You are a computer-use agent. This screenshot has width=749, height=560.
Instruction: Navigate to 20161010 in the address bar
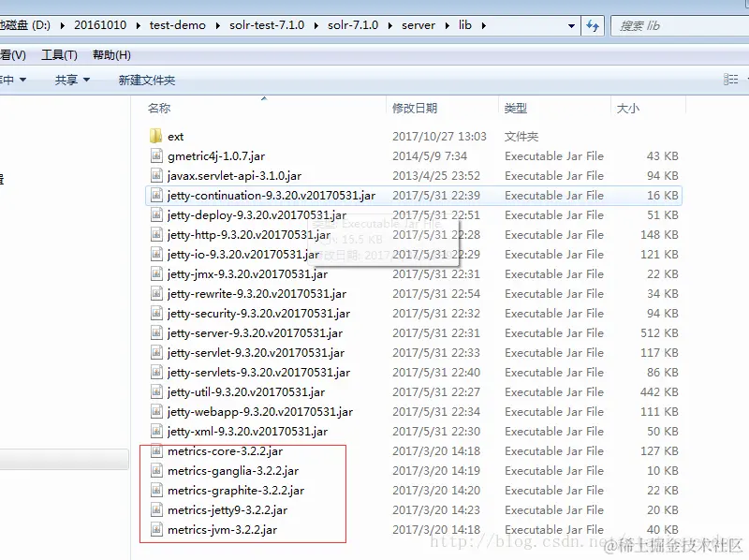click(100, 25)
